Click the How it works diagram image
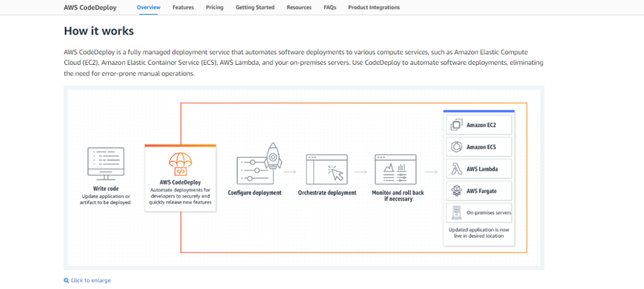The width and height of the screenshot is (644, 289). 304,178
